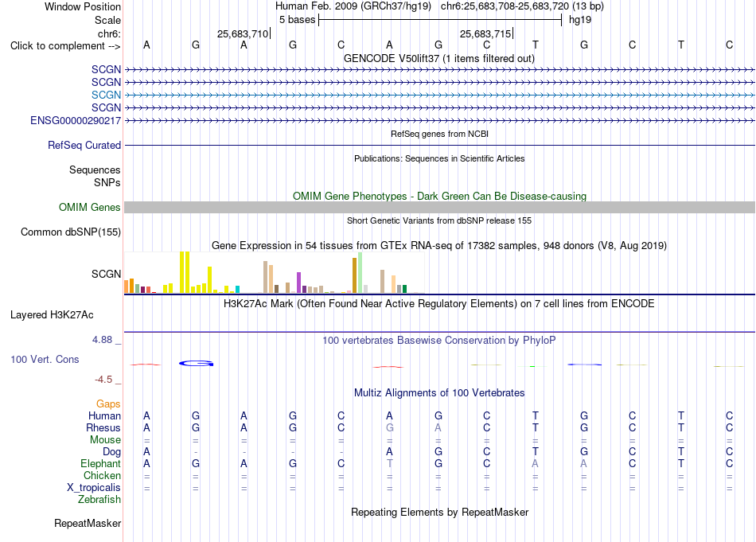Click the 'Human' alignment row label
The width and height of the screenshot is (756, 542).
coord(104,415)
